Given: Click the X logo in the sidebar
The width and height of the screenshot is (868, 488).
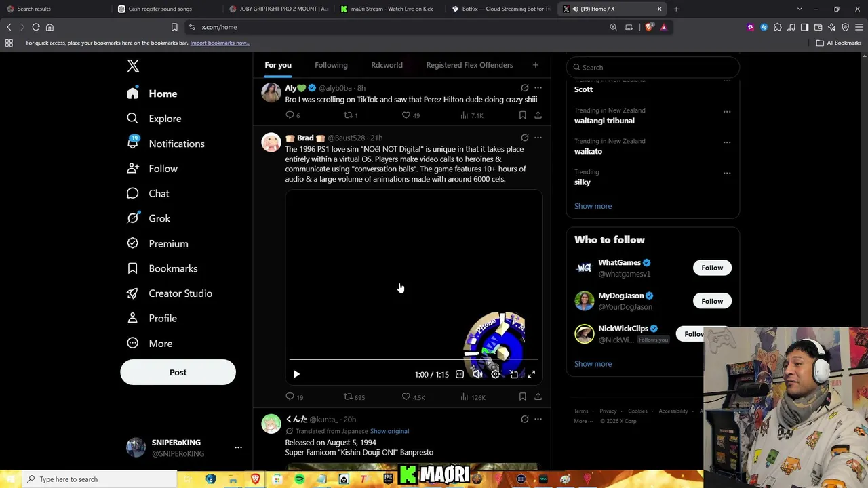Looking at the screenshot, I should 133,66.
